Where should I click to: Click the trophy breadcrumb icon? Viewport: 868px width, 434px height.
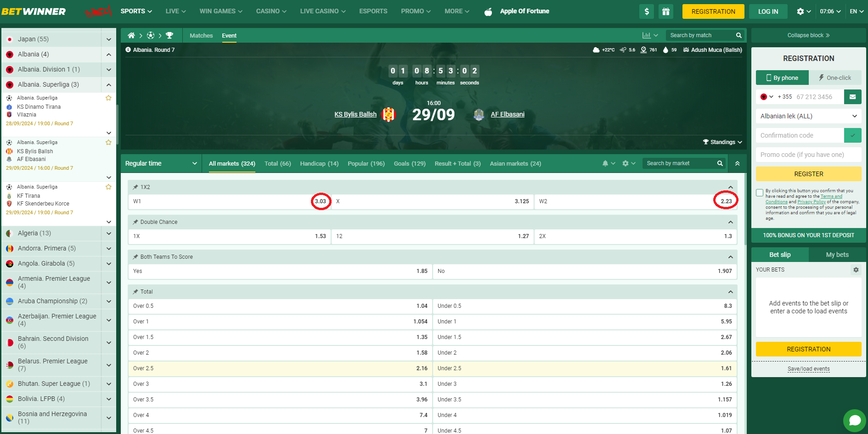tap(169, 35)
